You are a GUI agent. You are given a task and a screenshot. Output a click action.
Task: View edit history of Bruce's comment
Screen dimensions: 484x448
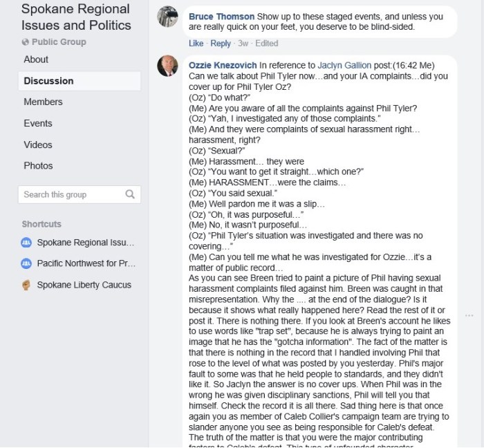[x=266, y=44]
